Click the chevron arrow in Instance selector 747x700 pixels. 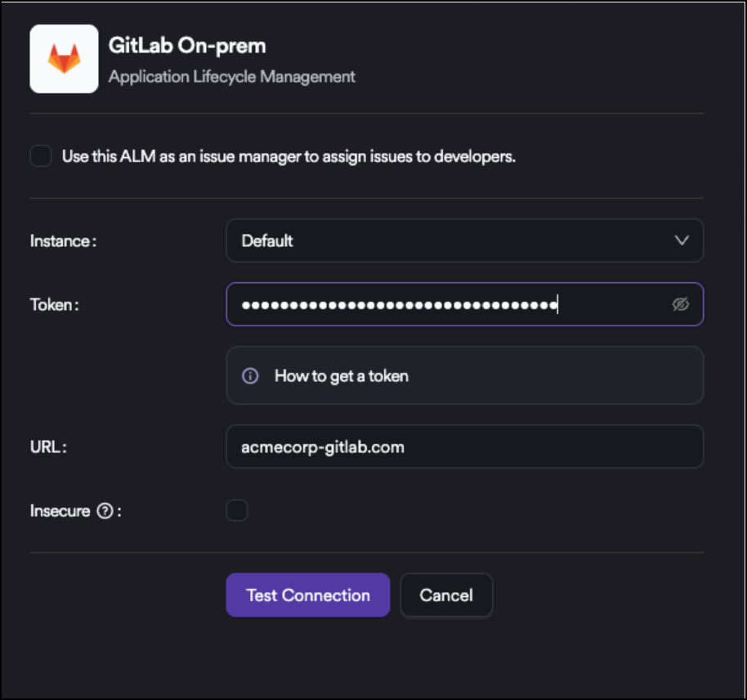(681, 240)
